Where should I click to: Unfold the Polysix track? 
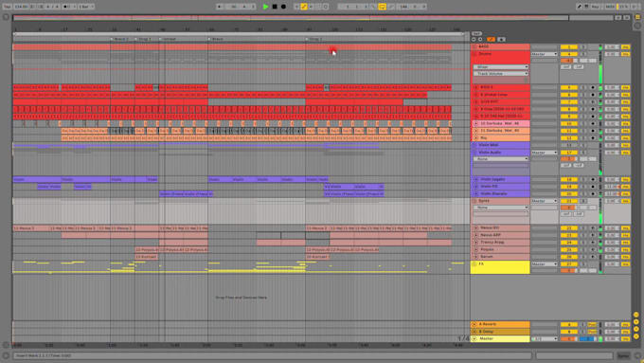[476, 249]
